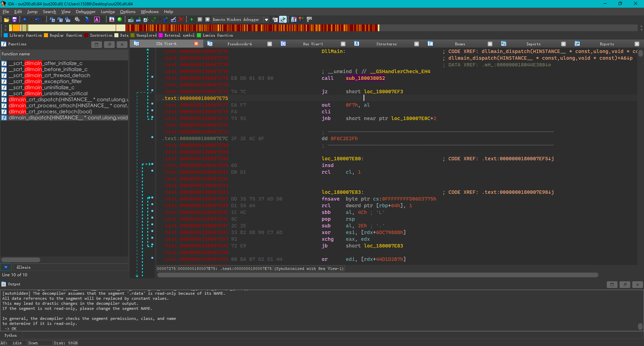Open the Edit menu
The image size is (644, 346).
click(18, 11)
